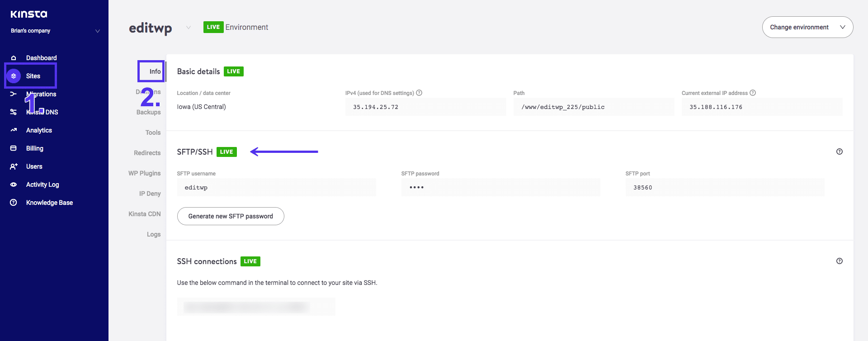
Task: Open Sites in the sidebar
Action: [33, 76]
